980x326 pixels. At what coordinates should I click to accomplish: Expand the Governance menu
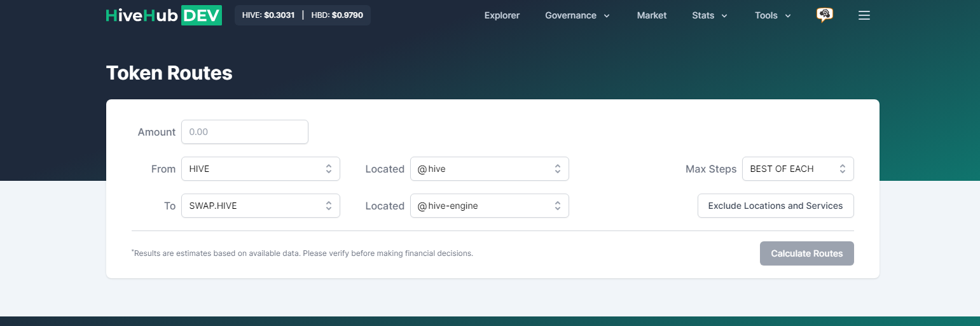tap(577, 15)
